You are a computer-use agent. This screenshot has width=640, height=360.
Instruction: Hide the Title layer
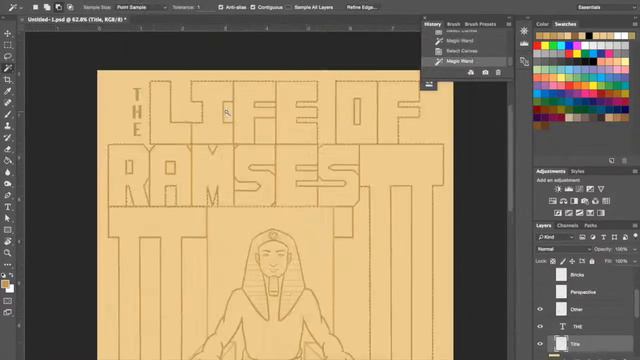tap(540, 344)
